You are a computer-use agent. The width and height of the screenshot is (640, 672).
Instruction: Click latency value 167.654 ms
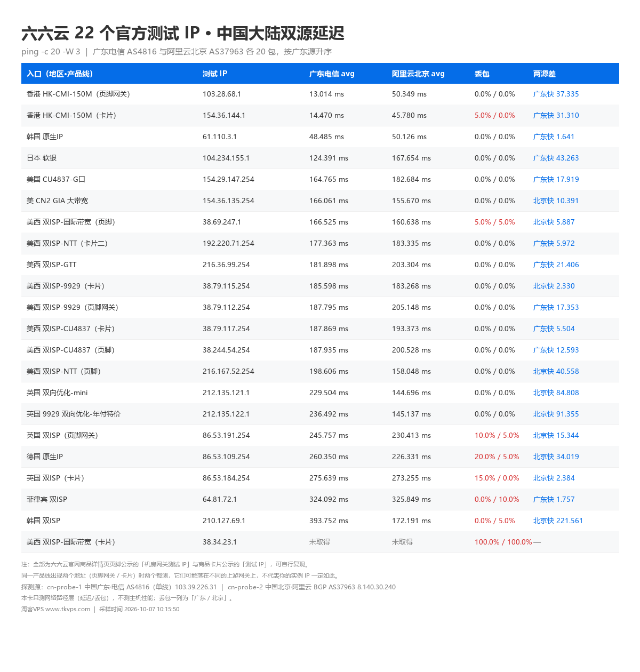(411, 158)
